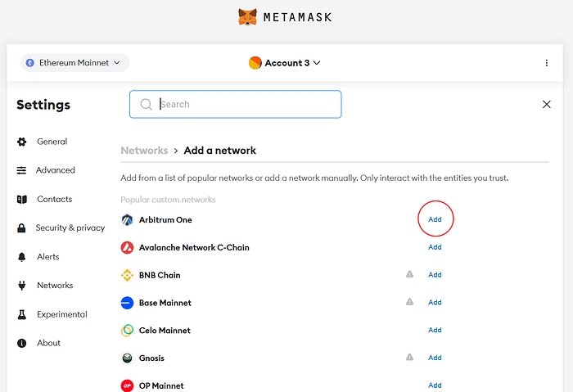573x392 pixels.
Task: Expand the Ethereum Mainnet network dropdown
Action: (74, 63)
